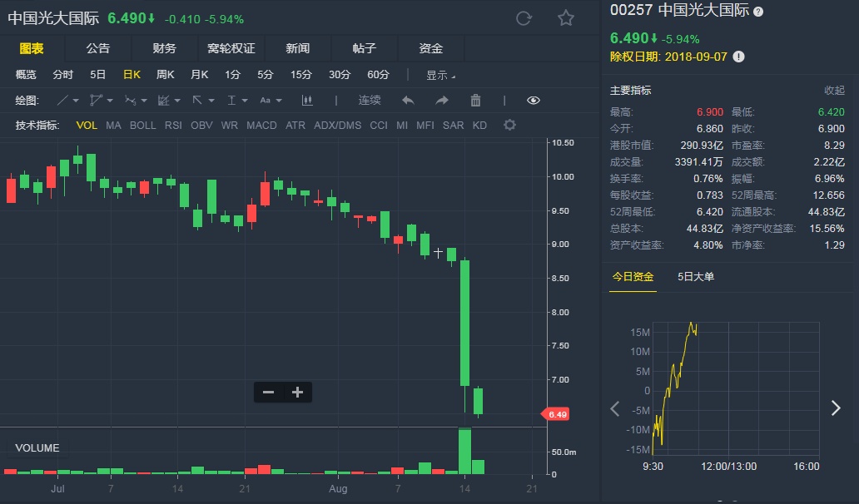Open the 显示 display dropdown
859x504 pixels.
[440, 75]
